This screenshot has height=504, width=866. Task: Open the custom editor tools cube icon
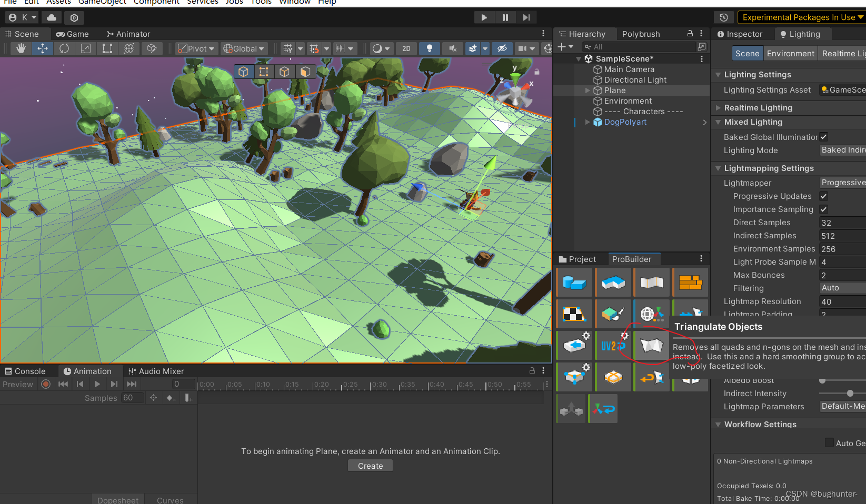(152, 48)
